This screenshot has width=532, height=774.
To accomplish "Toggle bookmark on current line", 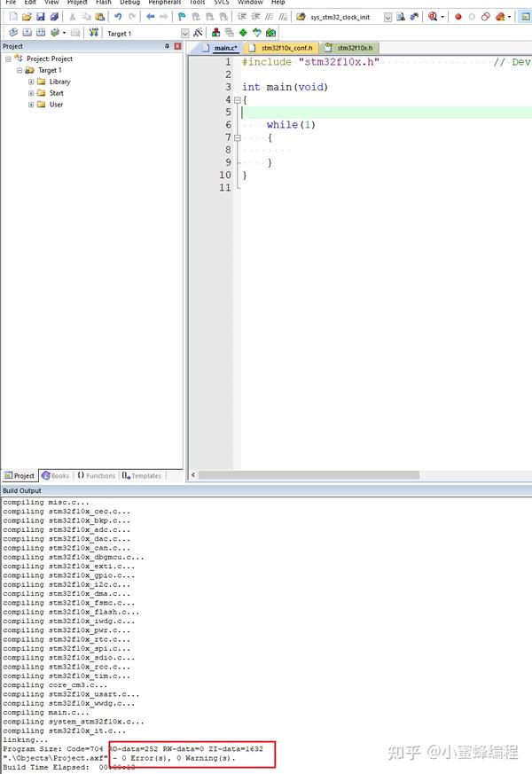I will click(x=182, y=17).
